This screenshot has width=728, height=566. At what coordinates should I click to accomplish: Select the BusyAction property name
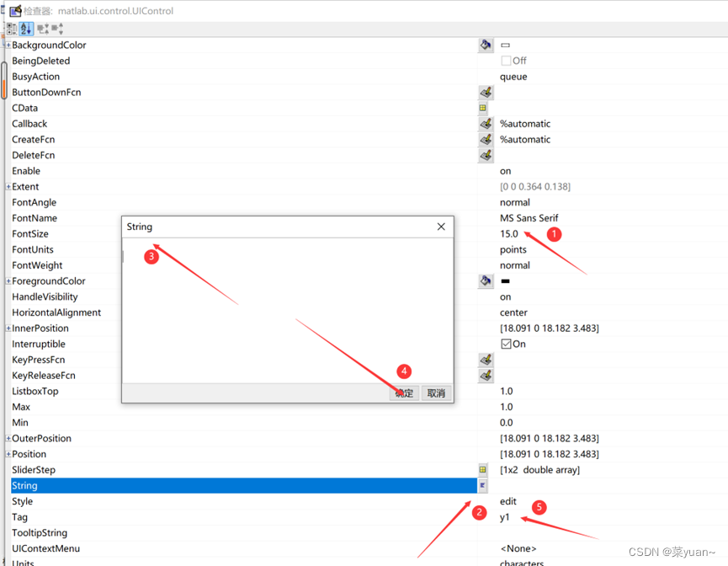[x=35, y=77]
